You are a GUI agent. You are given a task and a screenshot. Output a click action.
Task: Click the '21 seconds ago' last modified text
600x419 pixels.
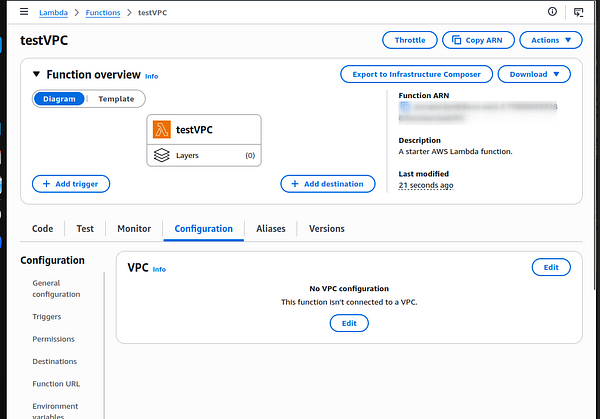pyautogui.click(x=426, y=185)
